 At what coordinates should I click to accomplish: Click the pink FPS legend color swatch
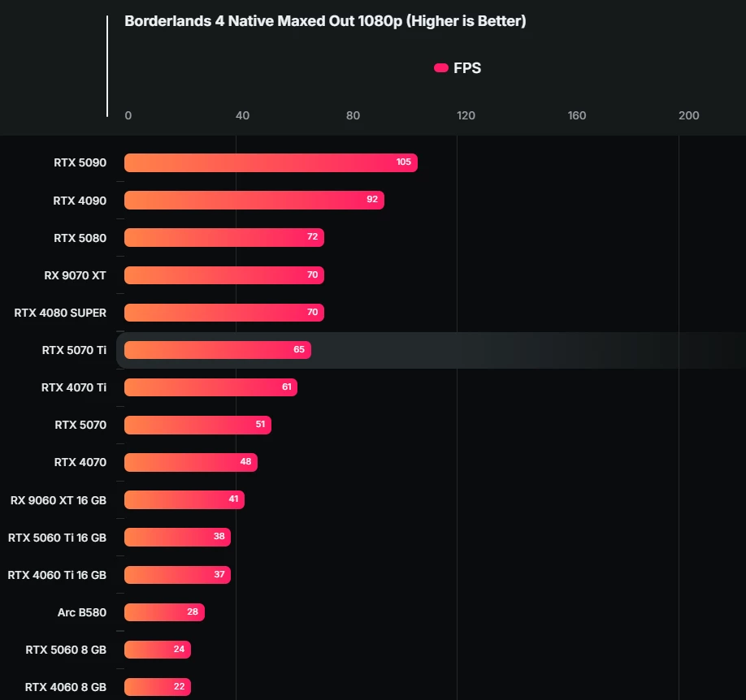[x=441, y=68]
